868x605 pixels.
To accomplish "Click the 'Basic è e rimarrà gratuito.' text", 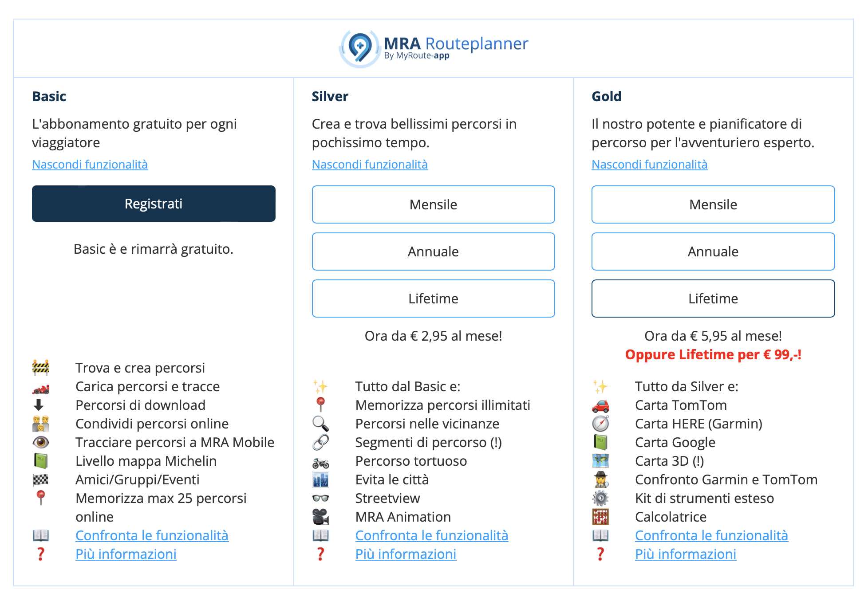I will click(154, 249).
